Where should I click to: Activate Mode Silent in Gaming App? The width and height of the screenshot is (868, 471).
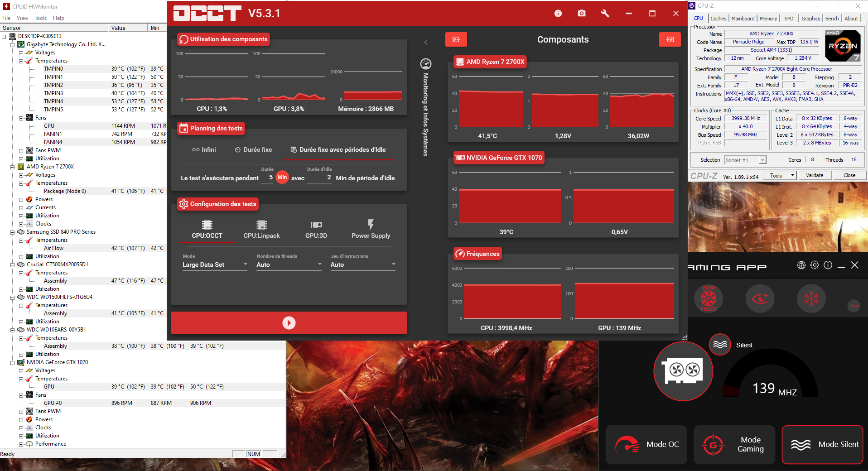pos(822,445)
